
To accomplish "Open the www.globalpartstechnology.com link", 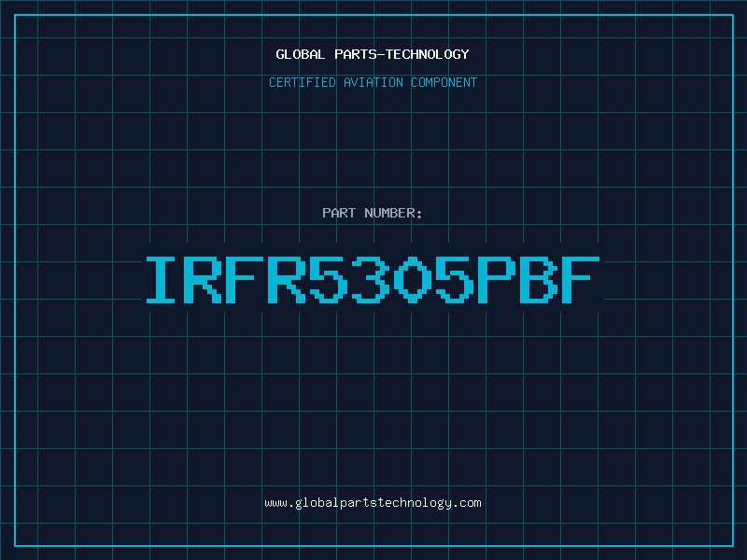I will click(x=373, y=503).
